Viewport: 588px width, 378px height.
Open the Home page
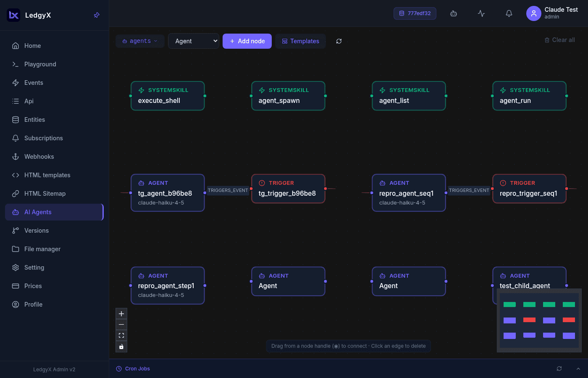(x=54, y=46)
